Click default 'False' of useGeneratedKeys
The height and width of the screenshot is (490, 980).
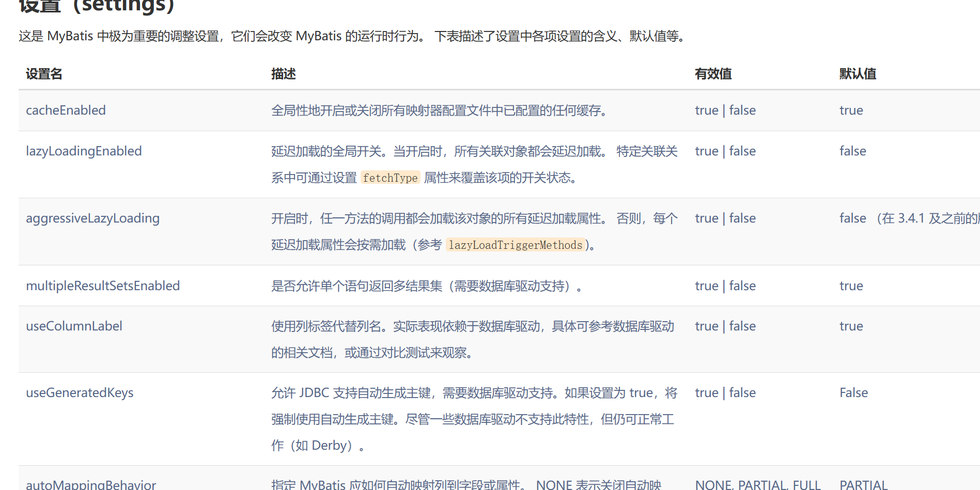[x=853, y=392]
